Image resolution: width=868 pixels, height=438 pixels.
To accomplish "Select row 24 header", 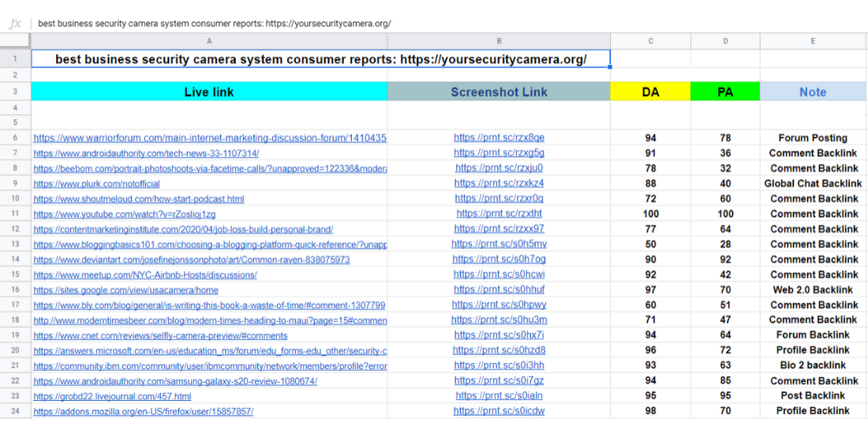I will click(x=15, y=411).
